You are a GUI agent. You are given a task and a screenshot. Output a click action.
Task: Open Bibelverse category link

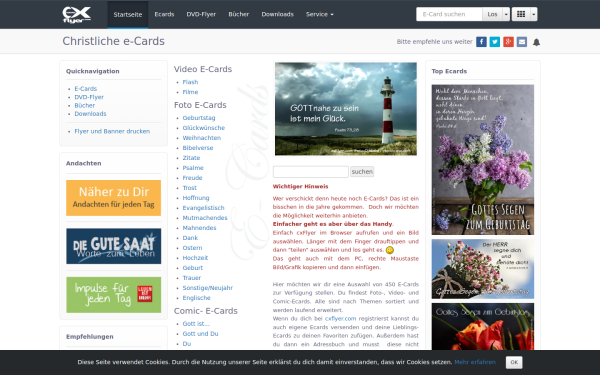click(x=198, y=148)
